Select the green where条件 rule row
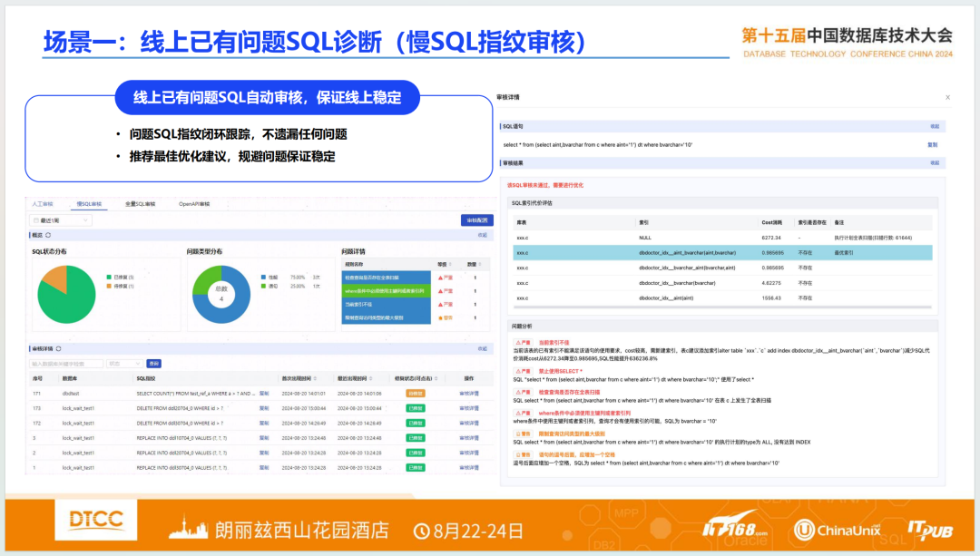 [x=387, y=291]
